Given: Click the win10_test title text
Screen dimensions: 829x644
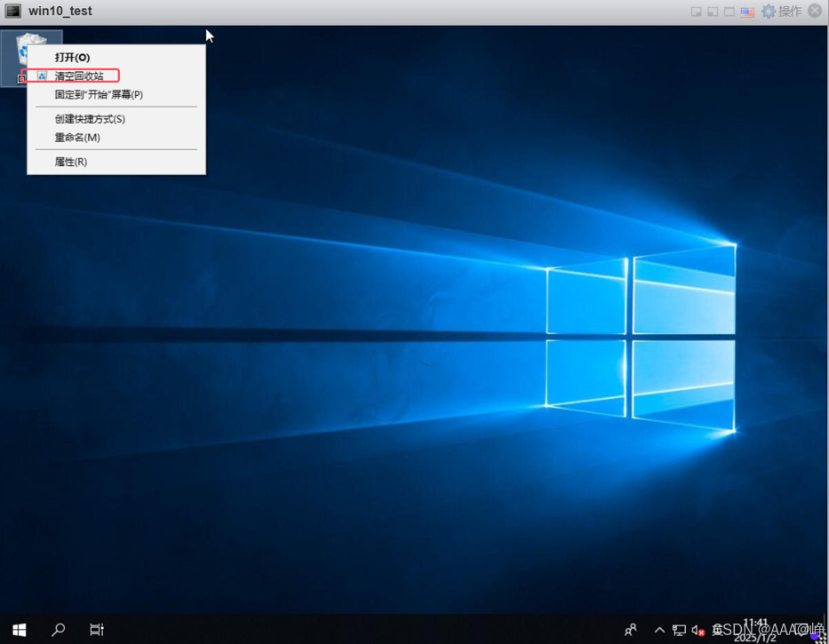Looking at the screenshot, I should pos(60,11).
